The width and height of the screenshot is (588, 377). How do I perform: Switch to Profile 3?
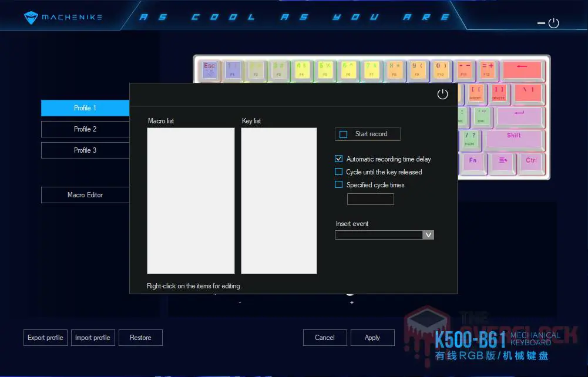85,150
